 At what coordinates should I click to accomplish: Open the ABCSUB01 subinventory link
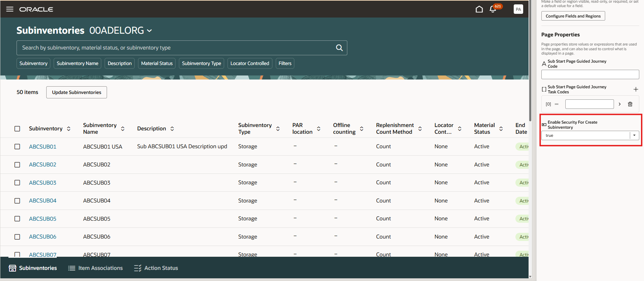43,147
